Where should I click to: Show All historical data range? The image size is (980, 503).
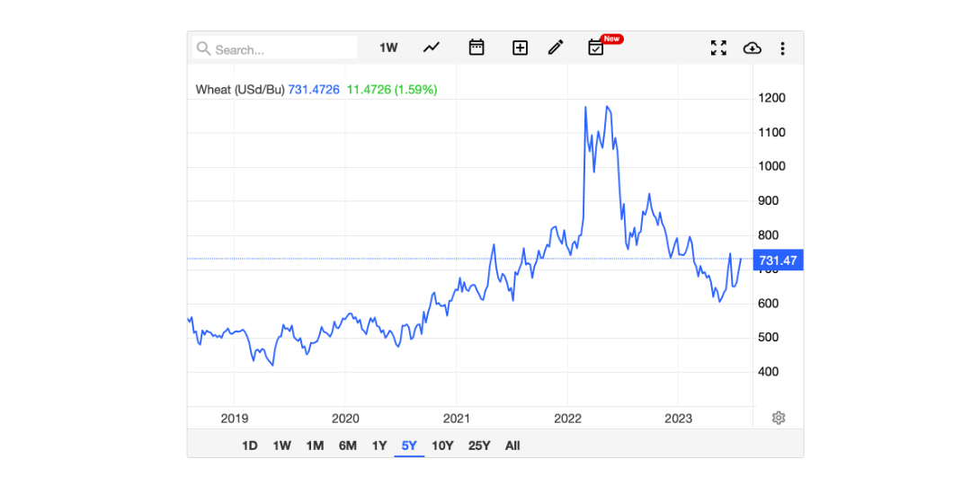(512, 446)
